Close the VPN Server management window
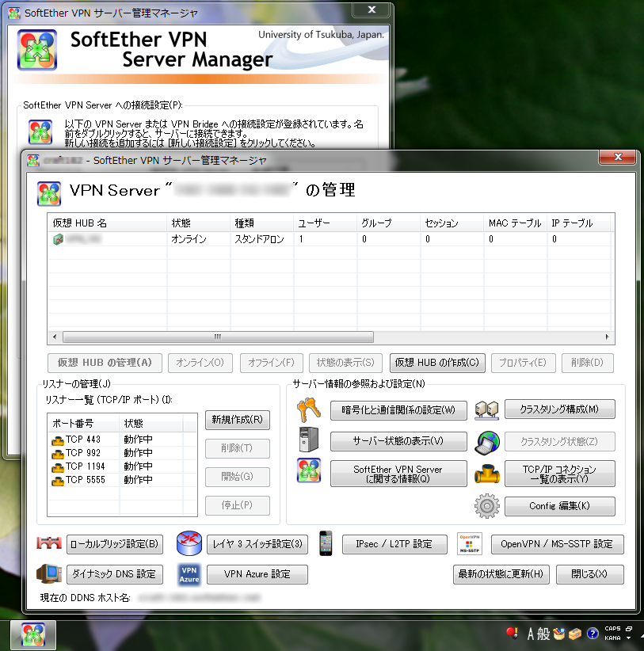This screenshot has width=644, height=651. 617,158
